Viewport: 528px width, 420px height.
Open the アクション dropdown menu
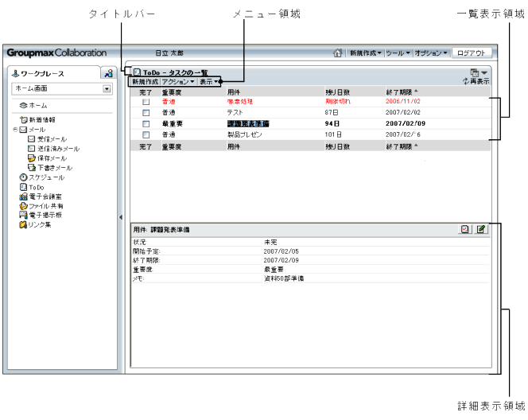[x=177, y=81]
